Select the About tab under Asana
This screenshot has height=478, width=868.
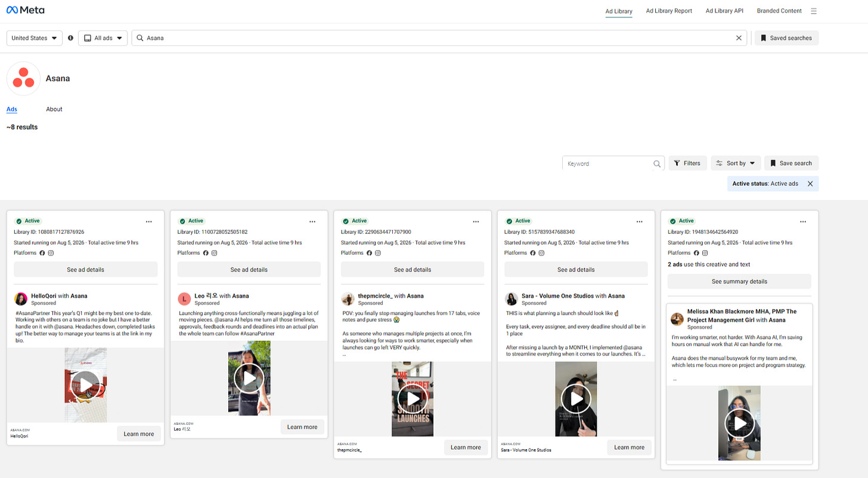(x=54, y=109)
